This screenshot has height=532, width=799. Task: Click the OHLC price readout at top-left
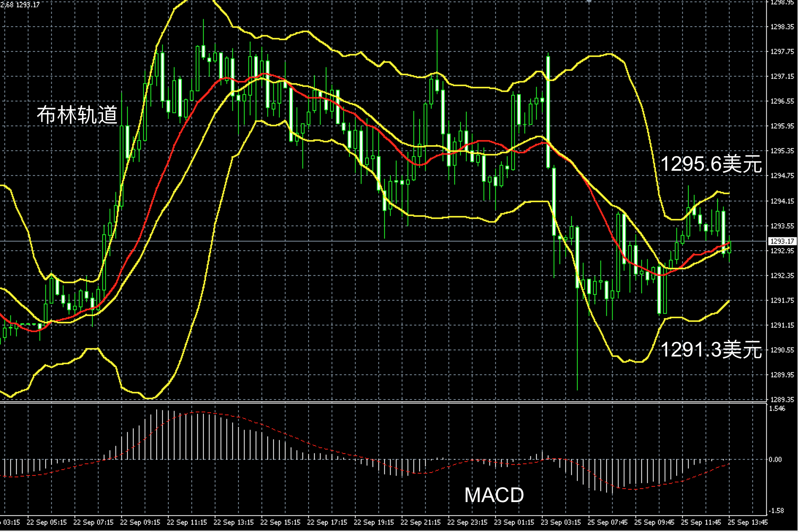point(20,5)
